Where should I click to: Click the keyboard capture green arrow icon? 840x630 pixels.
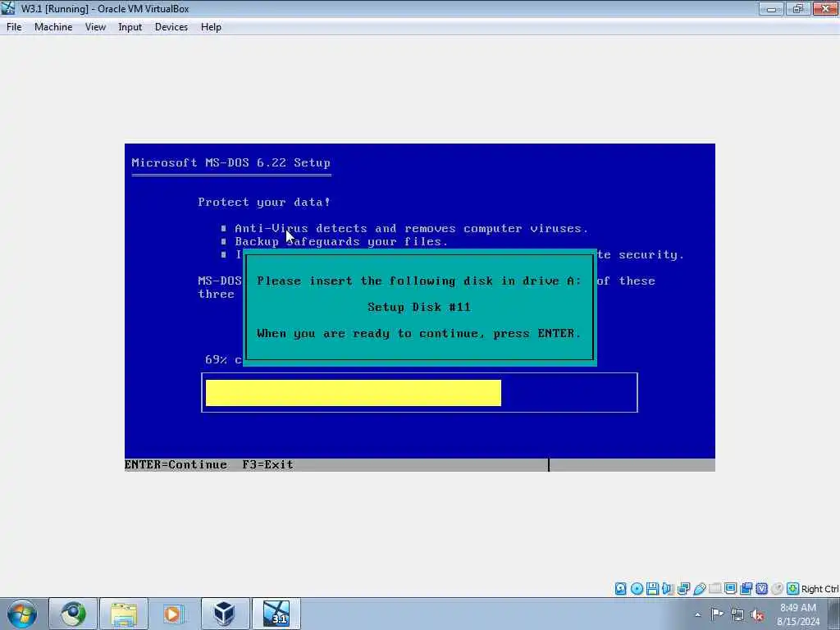click(x=793, y=589)
